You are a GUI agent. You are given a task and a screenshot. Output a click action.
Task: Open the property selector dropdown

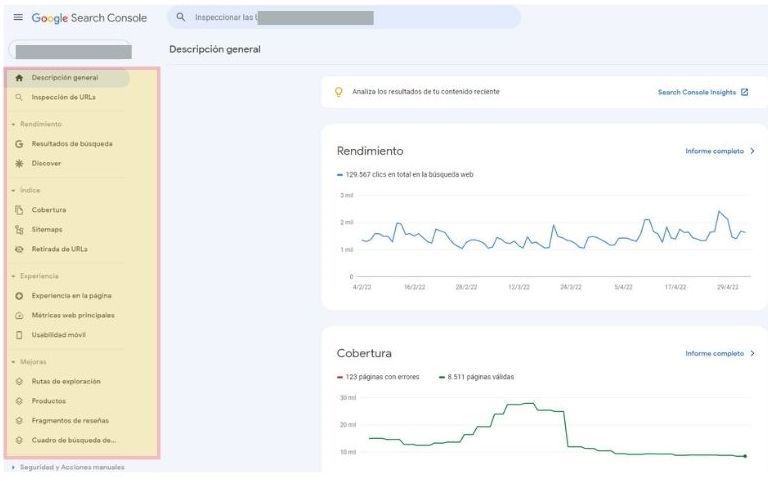coord(70,50)
